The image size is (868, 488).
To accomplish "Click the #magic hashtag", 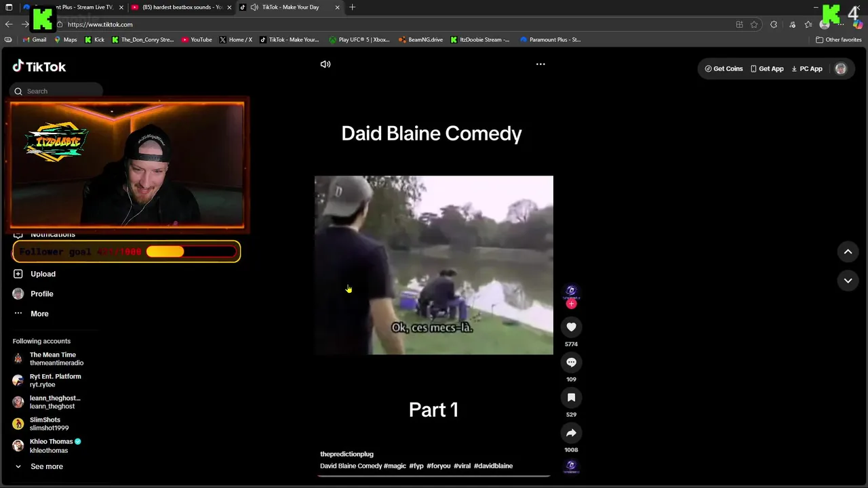I will click(395, 466).
